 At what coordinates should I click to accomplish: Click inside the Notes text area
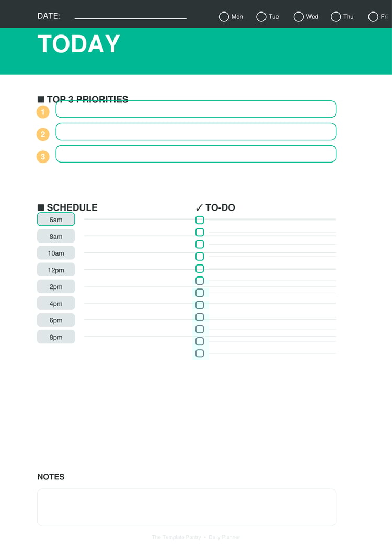click(x=186, y=507)
